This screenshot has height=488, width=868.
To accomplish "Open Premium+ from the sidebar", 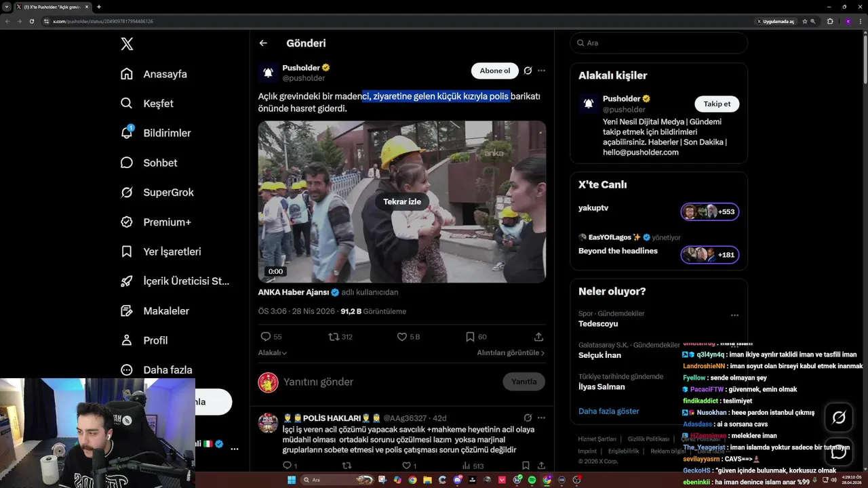I will coord(156,222).
